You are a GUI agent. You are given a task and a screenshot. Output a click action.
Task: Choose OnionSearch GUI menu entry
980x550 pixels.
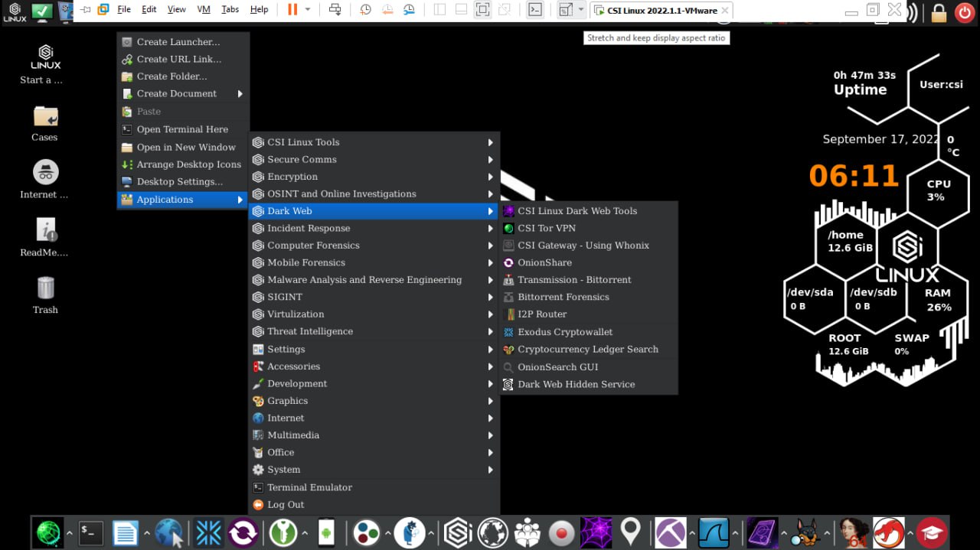click(x=557, y=367)
